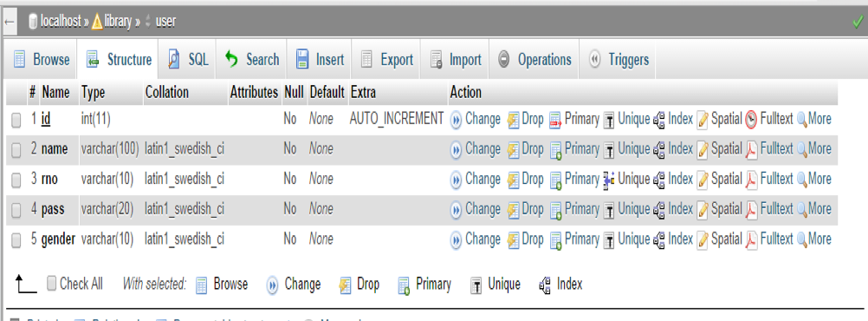This screenshot has width=868, height=321.
Task: Click the Spatial icon in id row
Action: tap(703, 119)
